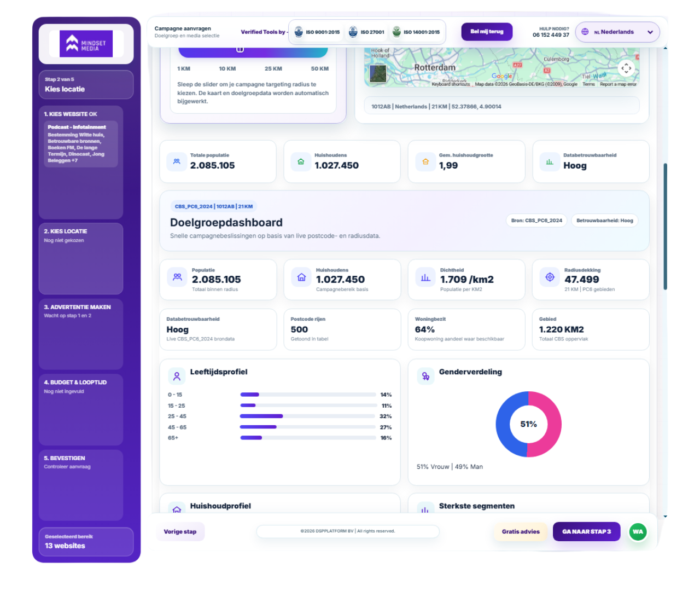Screen dimensions: 700x591
Task: Click the ISO 27001 badge icon
Action: point(353,32)
